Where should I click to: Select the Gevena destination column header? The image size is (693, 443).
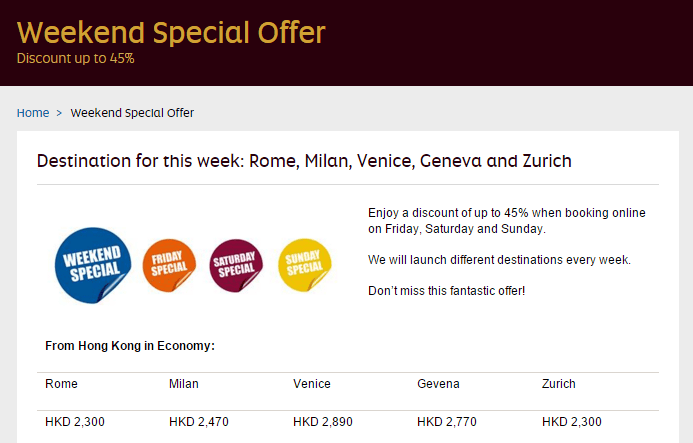point(438,384)
